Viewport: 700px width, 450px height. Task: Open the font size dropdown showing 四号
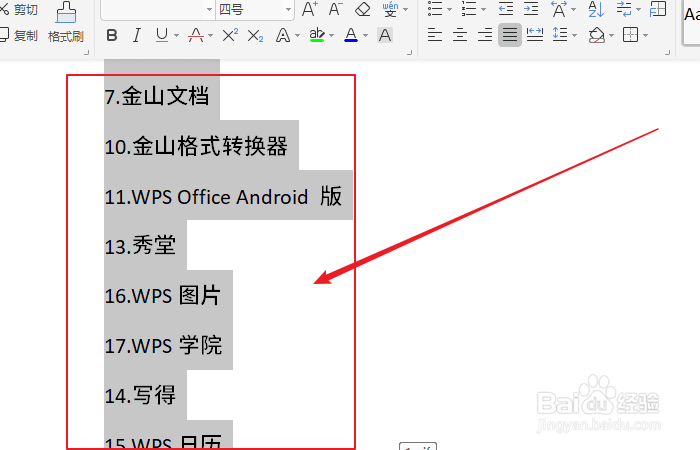point(288,9)
